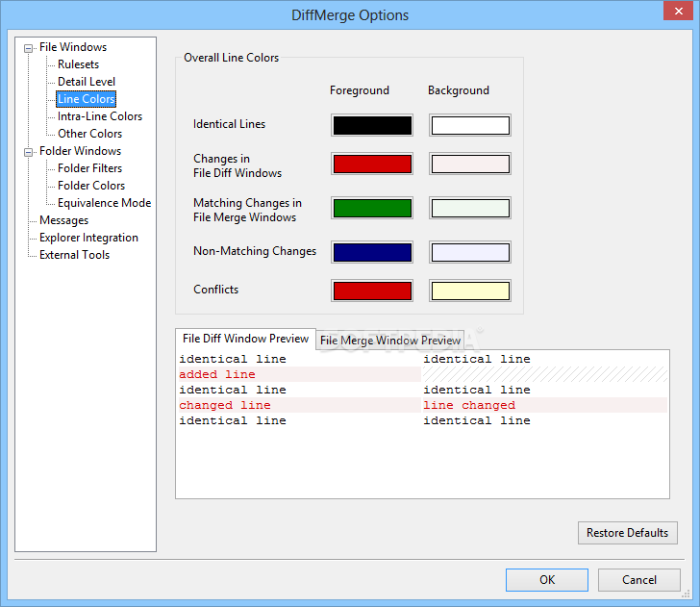Open Folder Colors settings
Viewport: 700px width, 607px height.
(91, 186)
